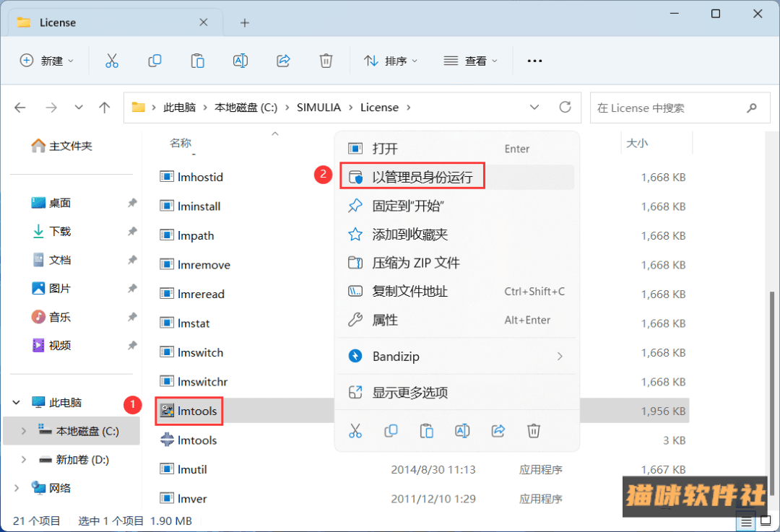Viewport: 780px width, 532px height.
Task: Click the Delete trash icon in the top toolbar
Action: click(x=326, y=61)
